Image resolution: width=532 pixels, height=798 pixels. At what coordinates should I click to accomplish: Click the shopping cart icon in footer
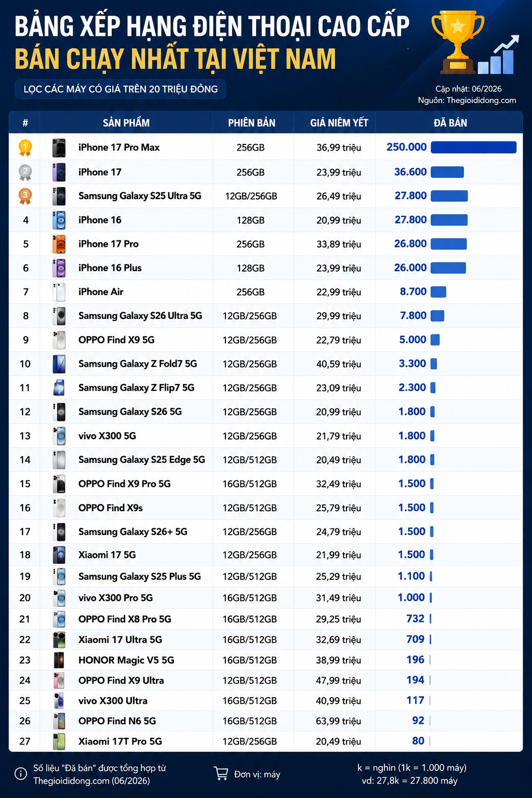click(221, 774)
